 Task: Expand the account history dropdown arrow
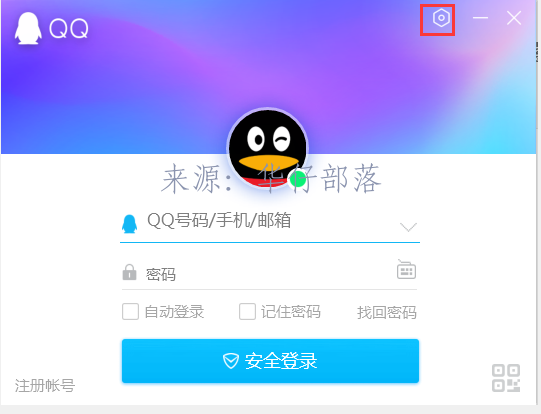tap(408, 227)
